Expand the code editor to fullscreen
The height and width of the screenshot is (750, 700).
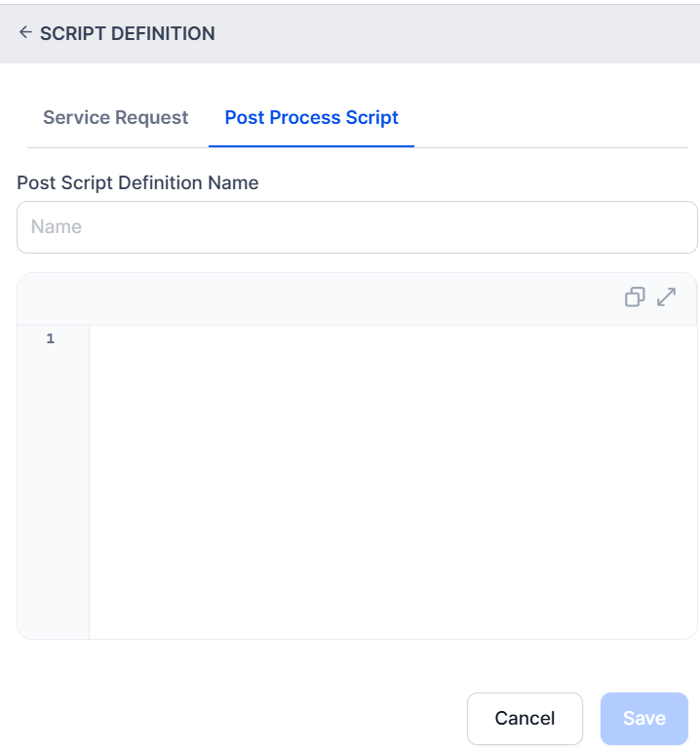(666, 297)
